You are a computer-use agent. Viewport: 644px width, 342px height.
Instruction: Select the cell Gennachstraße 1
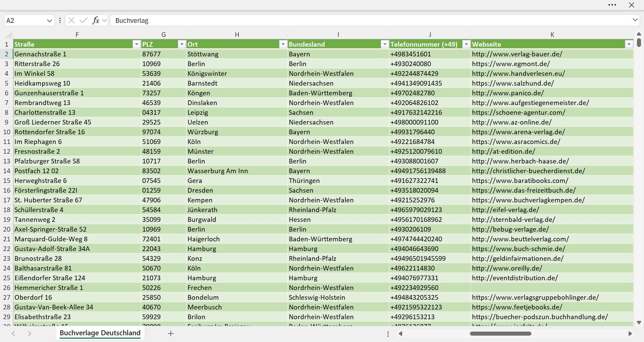pyautogui.click(x=77, y=54)
